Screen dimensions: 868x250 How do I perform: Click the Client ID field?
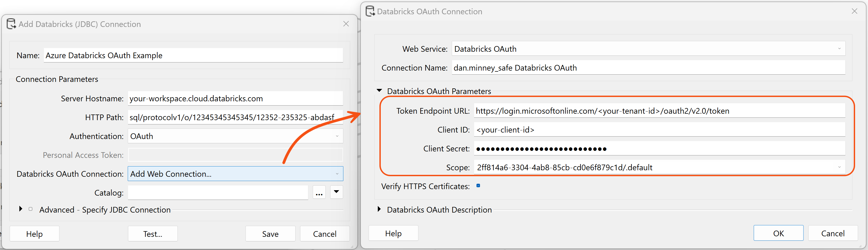click(659, 130)
